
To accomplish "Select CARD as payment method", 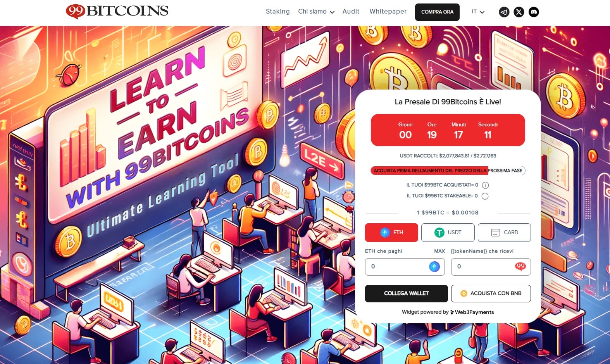I will (x=504, y=233).
